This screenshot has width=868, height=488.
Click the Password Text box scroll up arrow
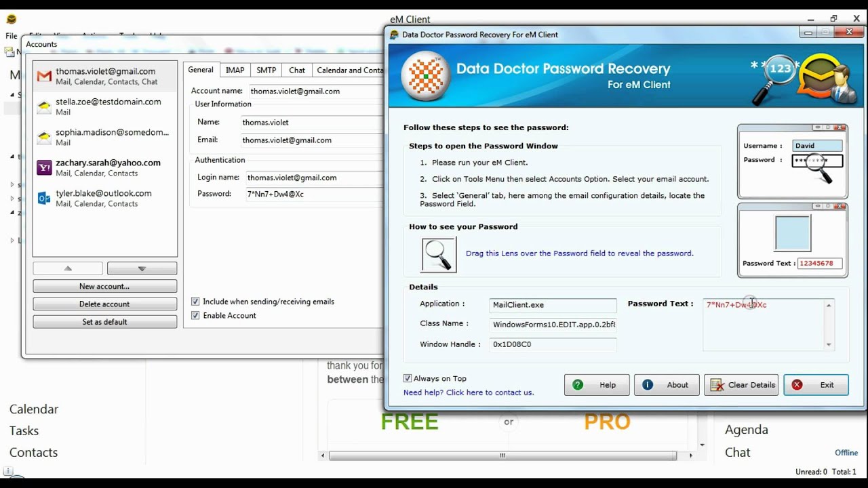(829, 306)
